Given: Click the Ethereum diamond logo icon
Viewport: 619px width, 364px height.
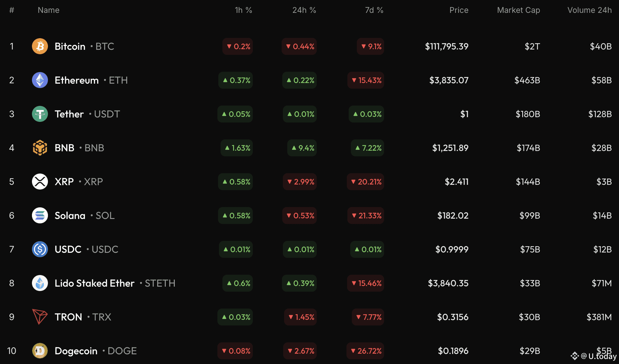Looking at the screenshot, I should [40, 80].
